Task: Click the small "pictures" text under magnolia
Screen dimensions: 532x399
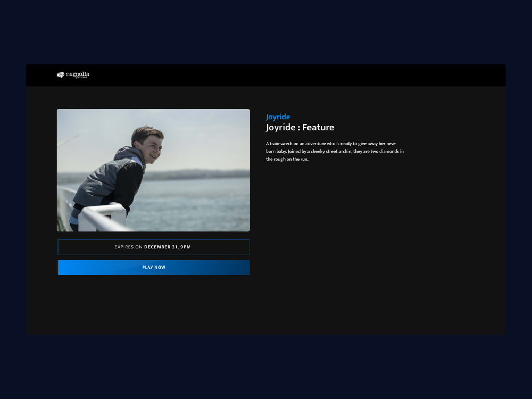Action: (x=81, y=77)
